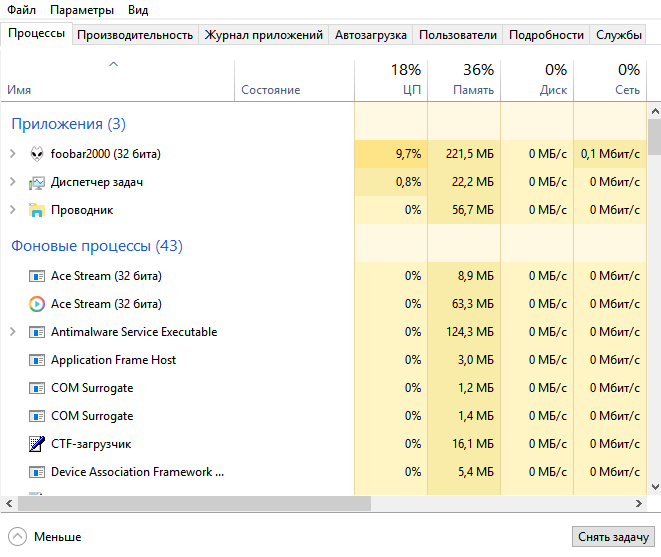661x557 pixels.
Task: Click the Antimalware Service Executable icon
Action: click(37, 332)
